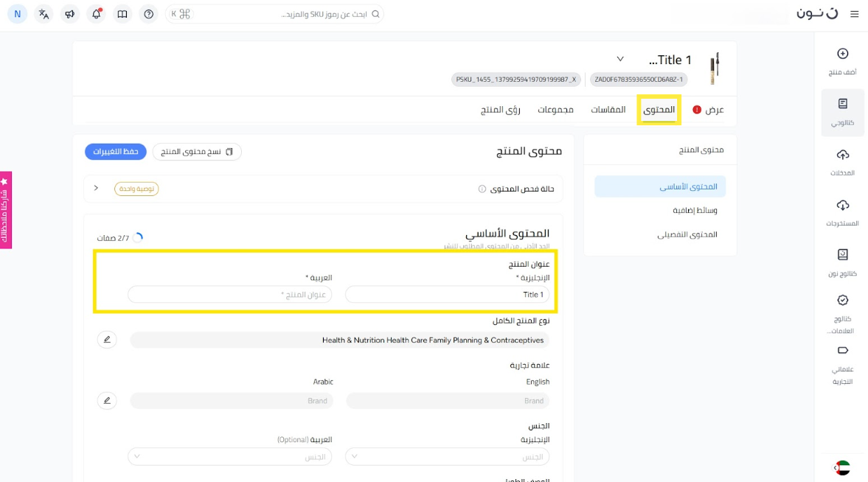This screenshot has height=482, width=868.
Task: Open the Imports cloud upload icon
Action: coord(843,155)
